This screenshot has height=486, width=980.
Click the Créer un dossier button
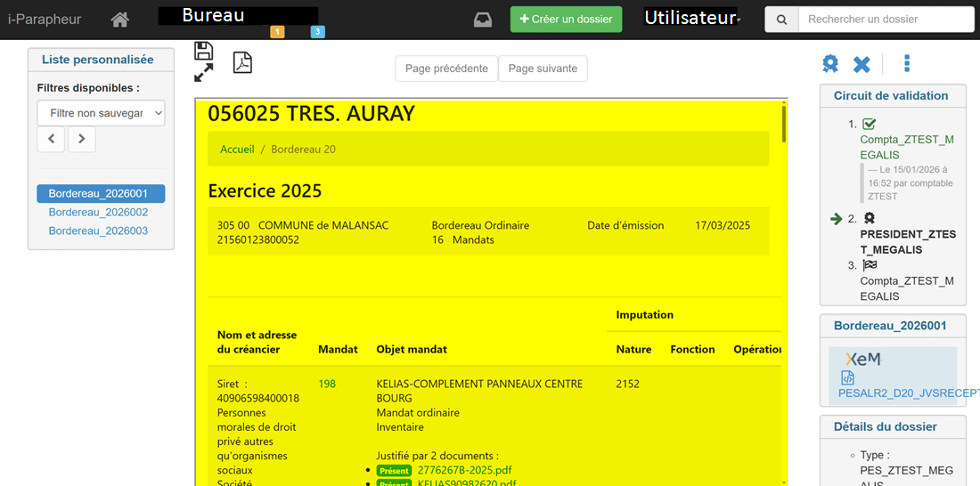(x=566, y=20)
